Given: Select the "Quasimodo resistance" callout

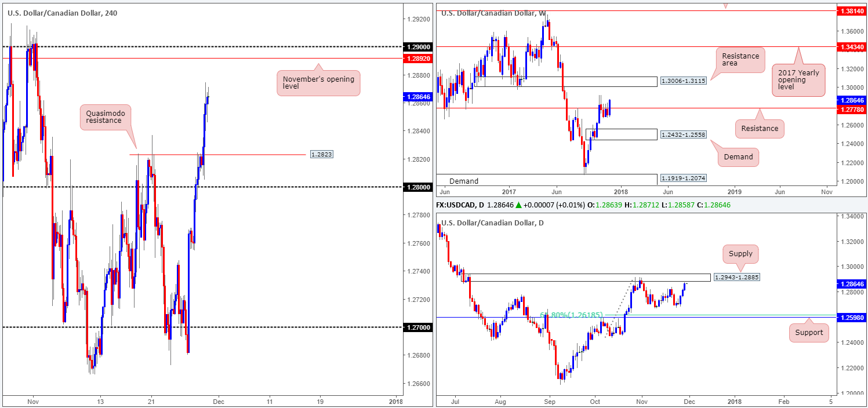Looking at the screenshot, I should pyautogui.click(x=106, y=116).
